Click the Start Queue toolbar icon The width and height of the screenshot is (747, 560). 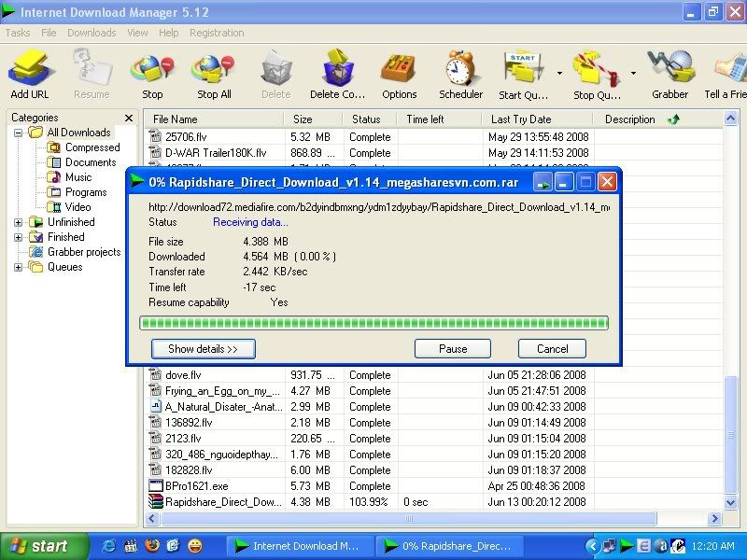pyautogui.click(x=523, y=75)
